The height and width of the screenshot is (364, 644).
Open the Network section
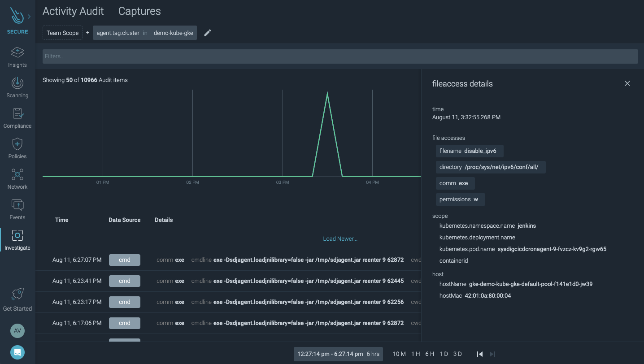(x=17, y=179)
